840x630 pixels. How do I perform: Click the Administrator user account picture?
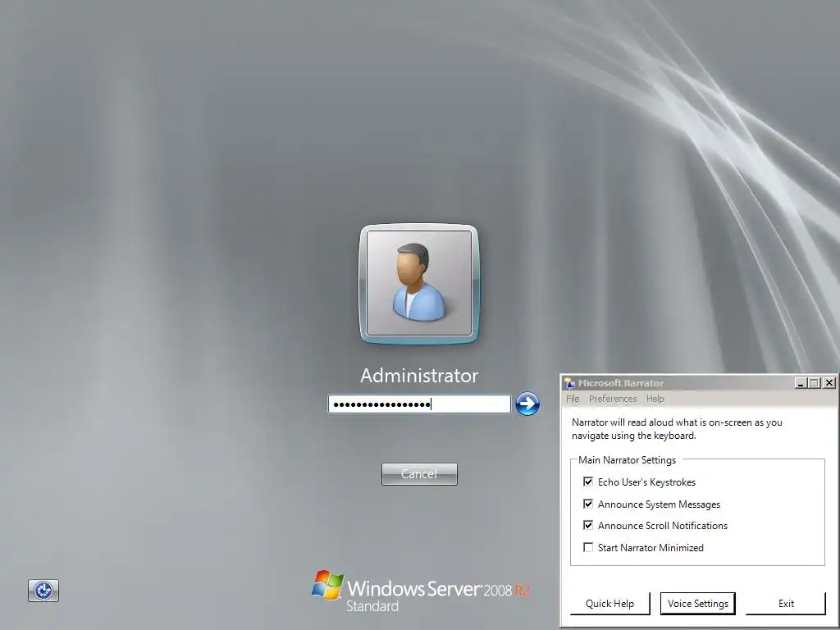(x=419, y=283)
